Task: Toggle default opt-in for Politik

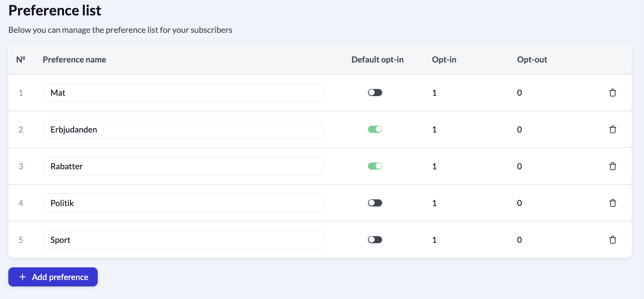Action: pyautogui.click(x=375, y=203)
